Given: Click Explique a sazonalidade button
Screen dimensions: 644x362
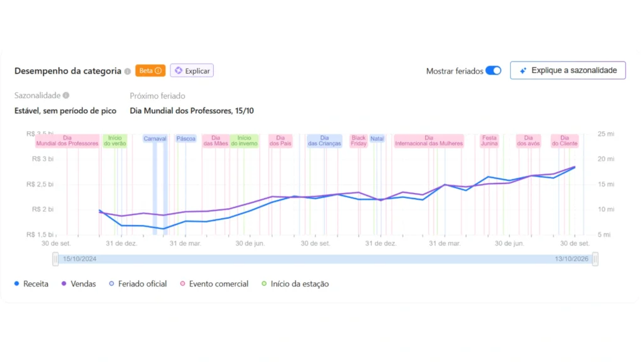Looking at the screenshot, I should [x=568, y=70].
